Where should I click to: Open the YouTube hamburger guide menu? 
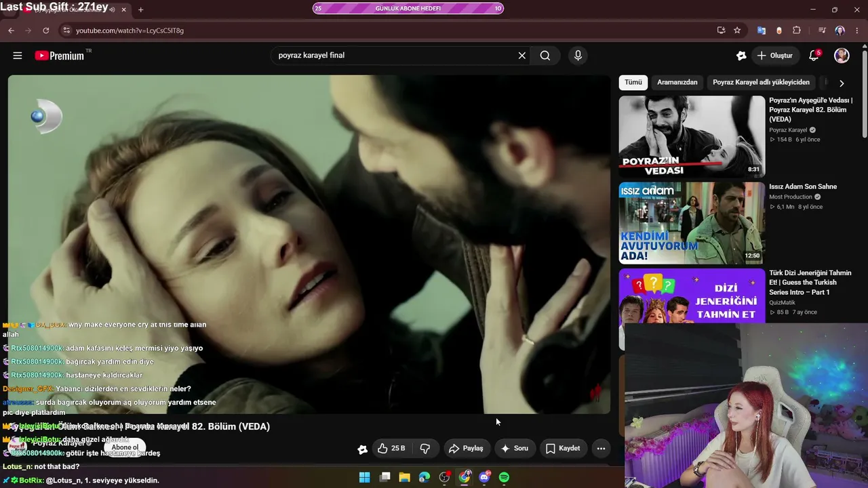[x=18, y=56]
